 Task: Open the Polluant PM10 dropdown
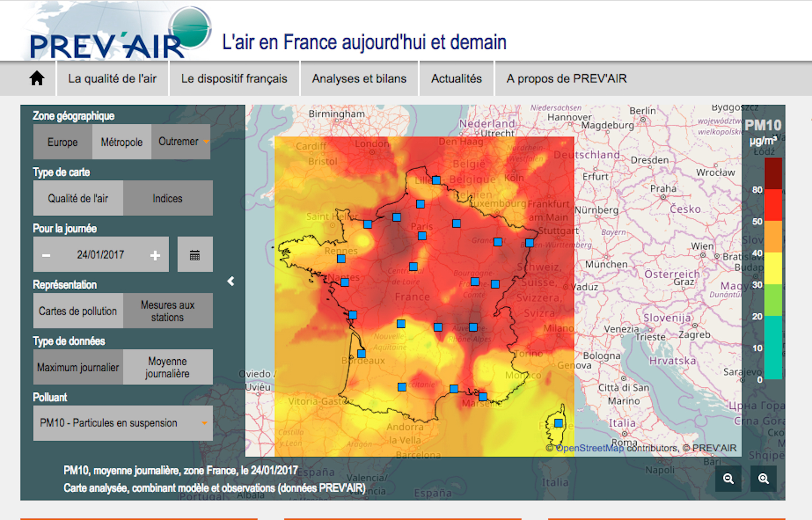[x=123, y=423]
